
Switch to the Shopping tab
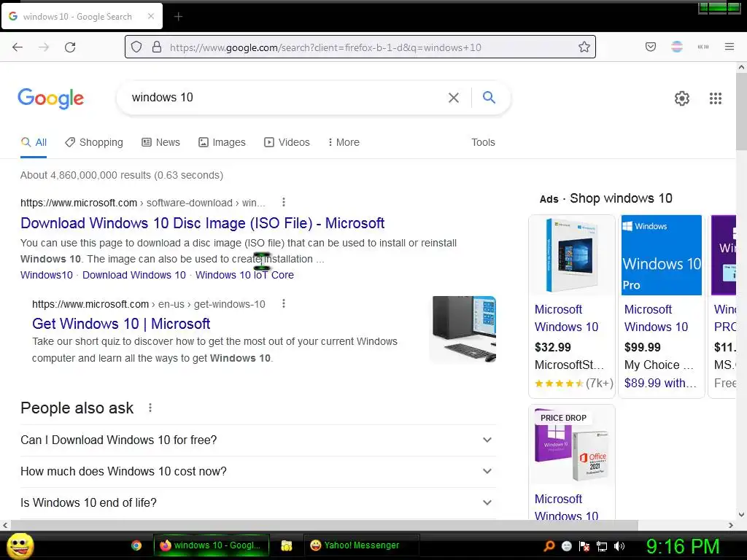94,142
